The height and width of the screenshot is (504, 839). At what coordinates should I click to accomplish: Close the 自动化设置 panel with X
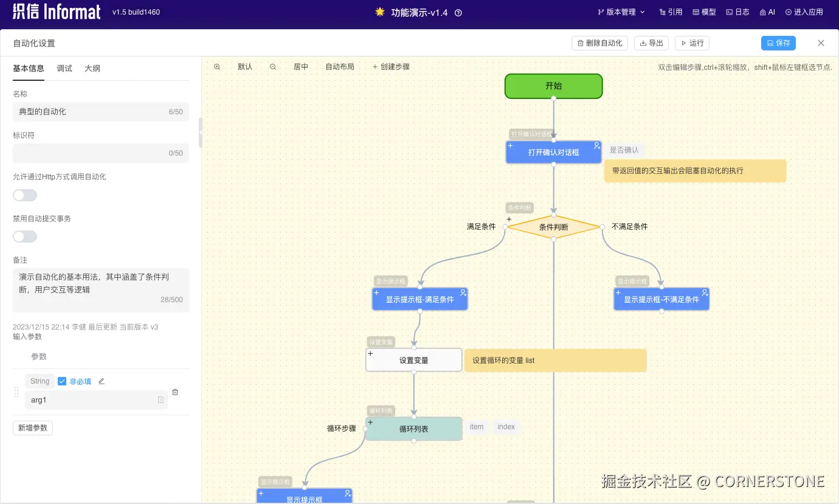click(821, 43)
